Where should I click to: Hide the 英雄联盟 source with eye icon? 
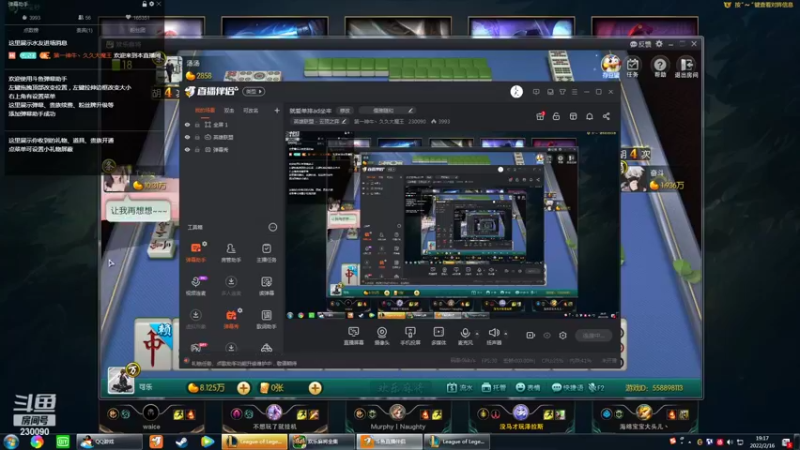[x=187, y=137]
